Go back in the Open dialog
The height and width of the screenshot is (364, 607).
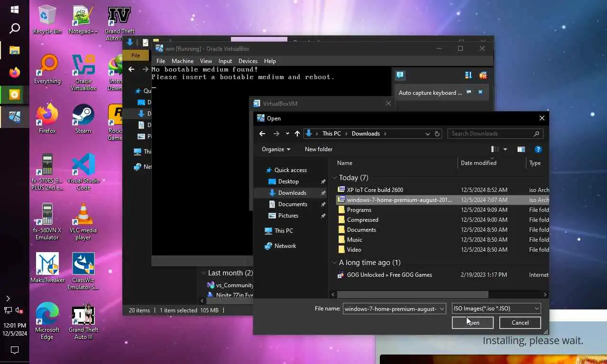262,134
